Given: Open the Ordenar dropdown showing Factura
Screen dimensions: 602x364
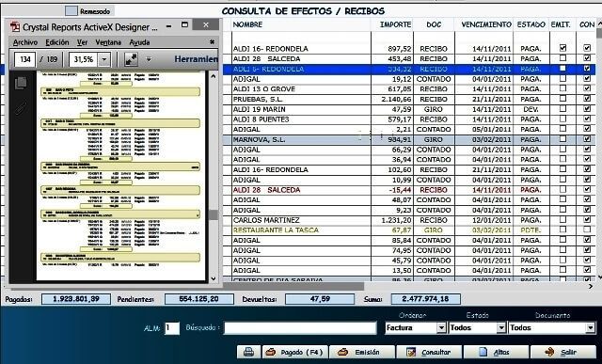Looking at the screenshot, I should point(441,328).
